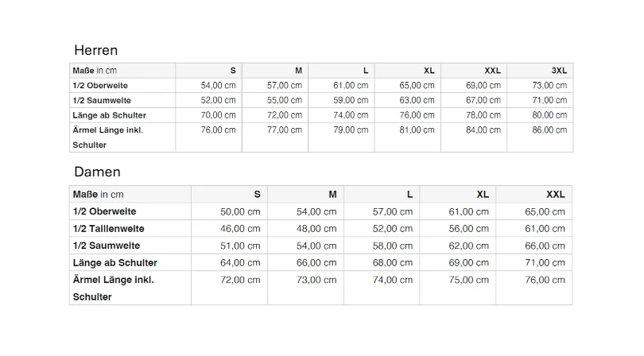644x356 pixels.
Task: Select Damen M Saumweite 54,00 cm cell
Action: pos(316,246)
